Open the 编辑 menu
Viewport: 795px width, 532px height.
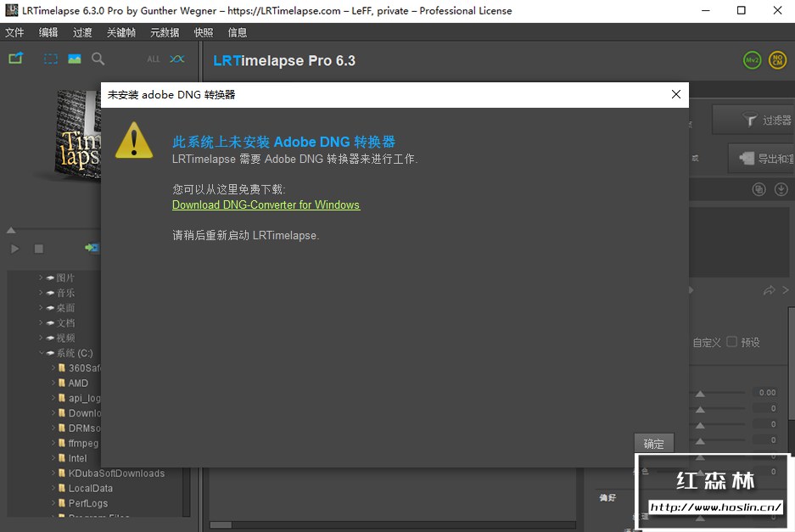(48, 32)
